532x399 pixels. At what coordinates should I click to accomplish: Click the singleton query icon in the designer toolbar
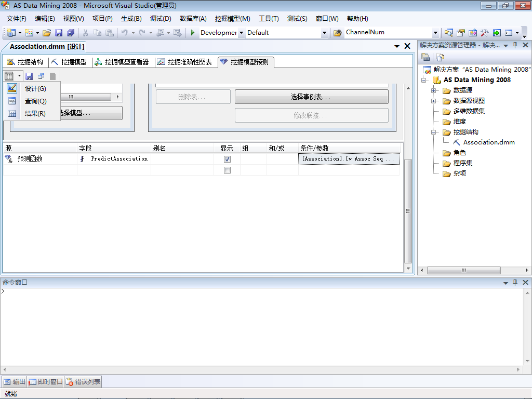pyautogui.click(x=41, y=76)
